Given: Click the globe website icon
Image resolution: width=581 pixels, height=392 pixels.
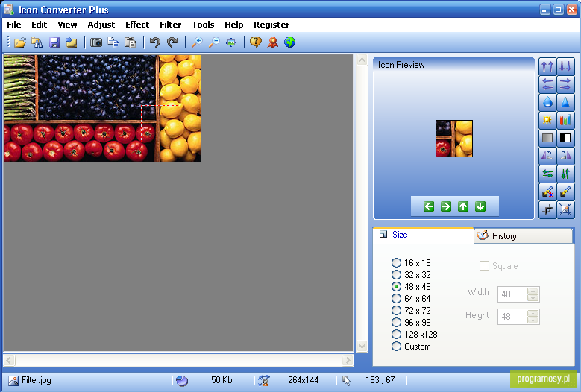Looking at the screenshot, I should (x=290, y=42).
